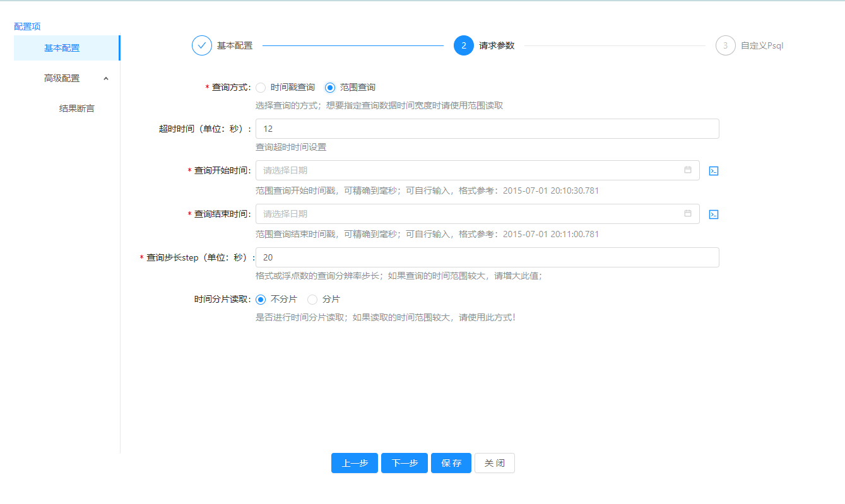845x504 pixels.
Task: Click the terminal icon beside 查询开始时间
Action: pyautogui.click(x=714, y=171)
